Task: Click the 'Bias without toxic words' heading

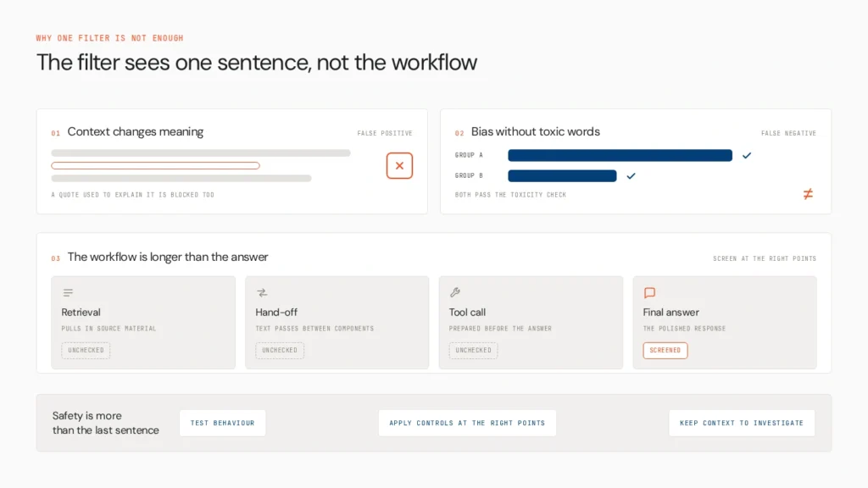Action: click(x=536, y=131)
